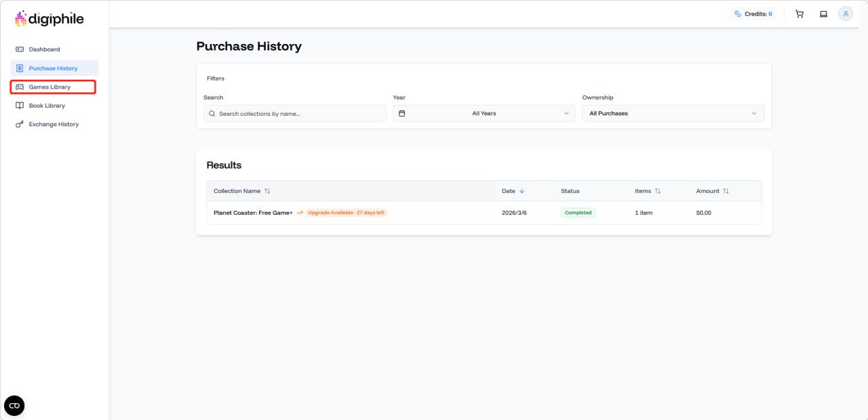Click the Upgrade Available badge
The image size is (868, 420).
click(x=346, y=213)
